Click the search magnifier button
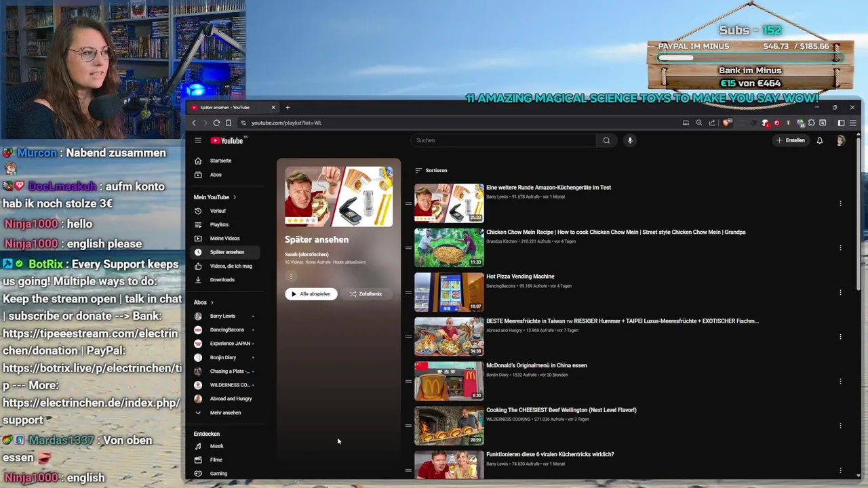Image resolution: width=868 pixels, height=488 pixels. click(606, 140)
